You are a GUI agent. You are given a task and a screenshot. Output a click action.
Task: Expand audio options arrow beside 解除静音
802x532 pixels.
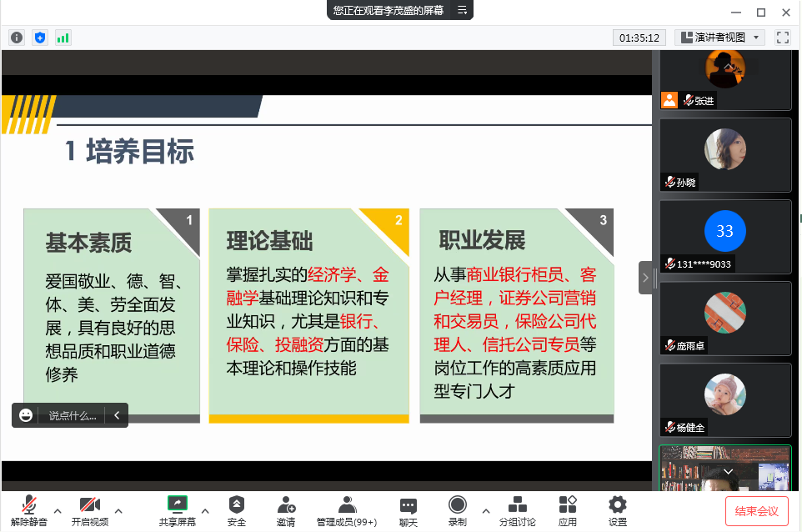tap(58, 510)
